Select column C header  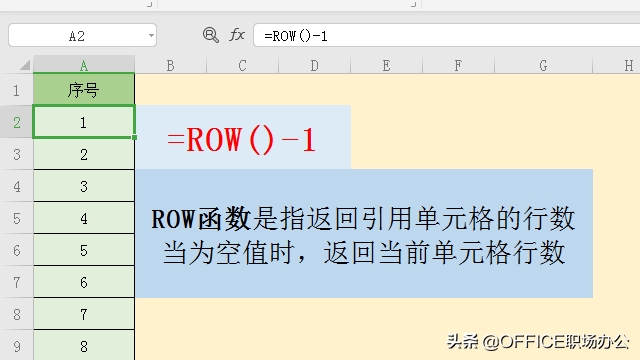(242, 65)
